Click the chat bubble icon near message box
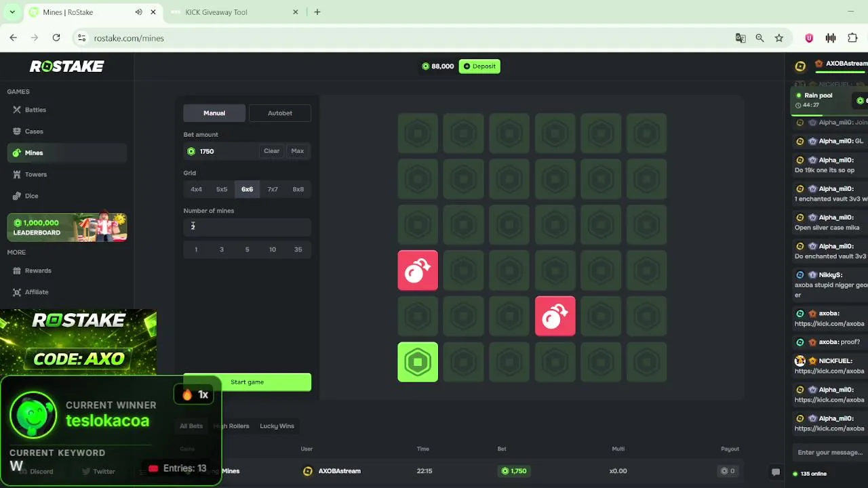The image size is (868, 488). (776, 472)
